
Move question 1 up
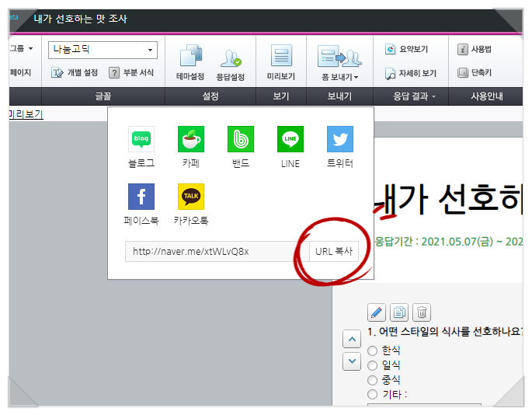(x=352, y=339)
